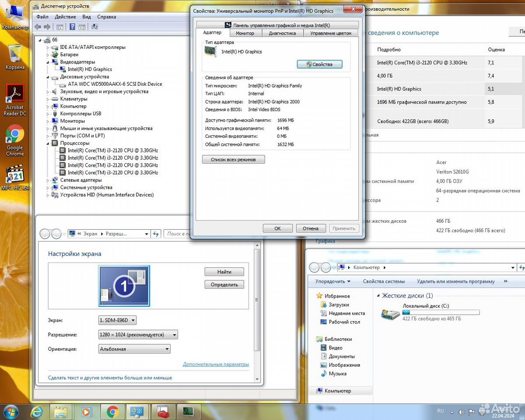Open the Ориентация orientation dropdown
This screenshot has height=420, width=525.
pos(134,349)
